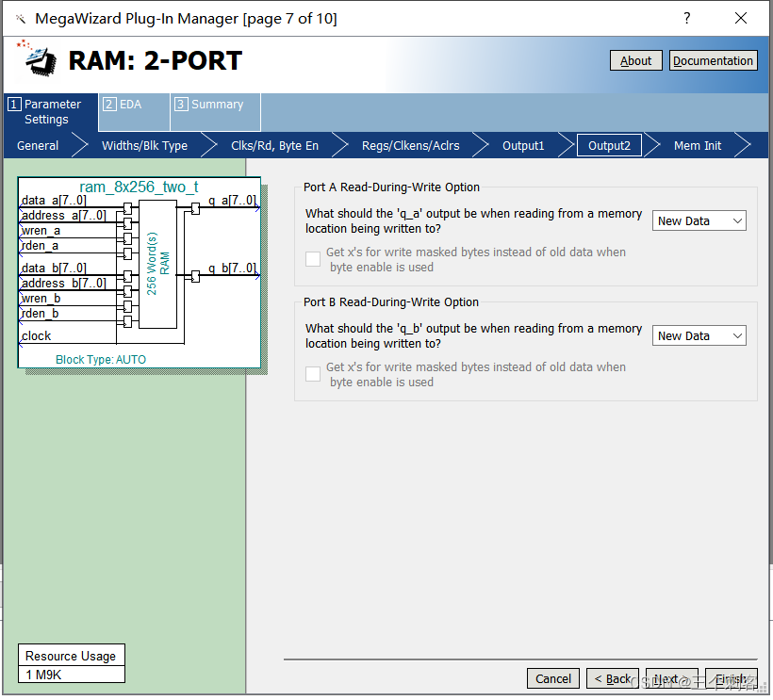Viewport: 773px width, 700px height.
Task: Open the Mem Init tab
Action: pyautogui.click(x=697, y=145)
